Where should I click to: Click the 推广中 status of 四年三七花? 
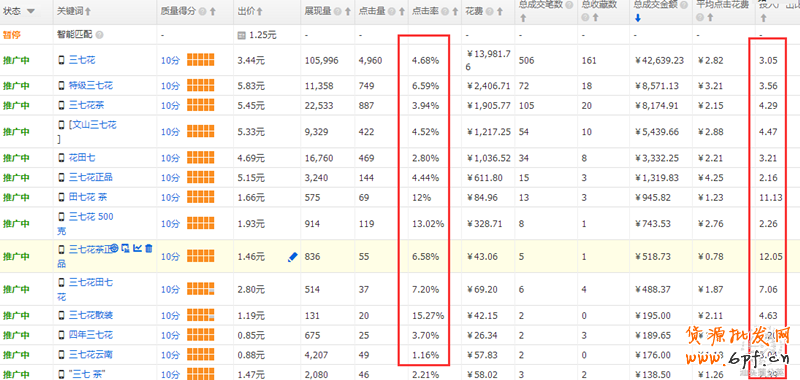tap(16, 335)
